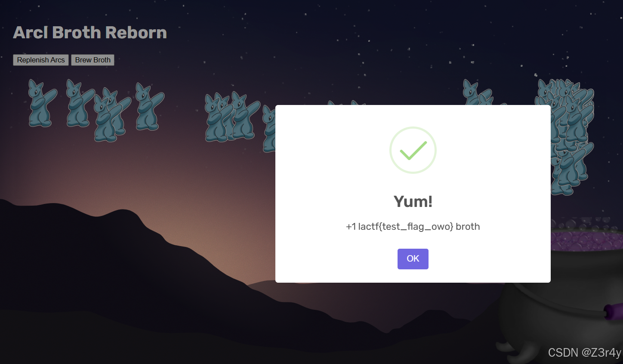This screenshot has height=364, width=623.
Task: Select the lactf{test_flag_owo} broth text
Action: (x=413, y=226)
